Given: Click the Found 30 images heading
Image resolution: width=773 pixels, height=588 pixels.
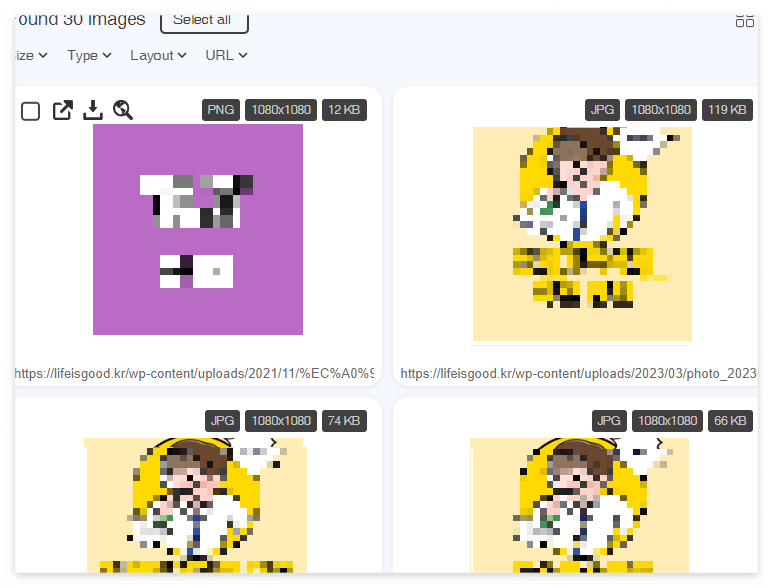Looking at the screenshot, I should click(80, 20).
